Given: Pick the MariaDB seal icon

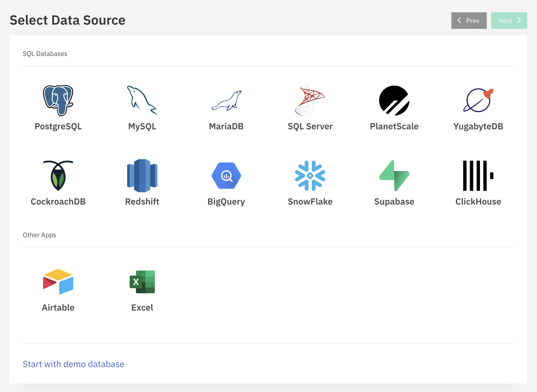Looking at the screenshot, I should pyautogui.click(x=226, y=100).
